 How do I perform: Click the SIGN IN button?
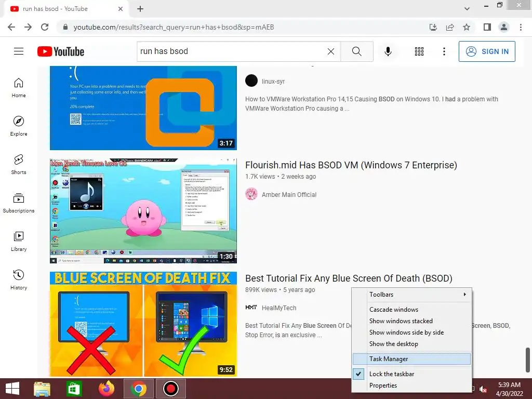(x=487, y=51)
